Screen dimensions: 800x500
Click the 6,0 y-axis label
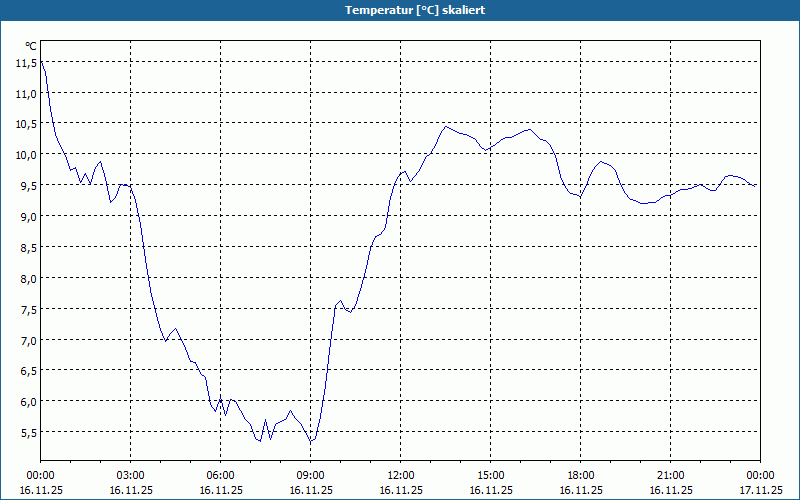tap(29, 402)
